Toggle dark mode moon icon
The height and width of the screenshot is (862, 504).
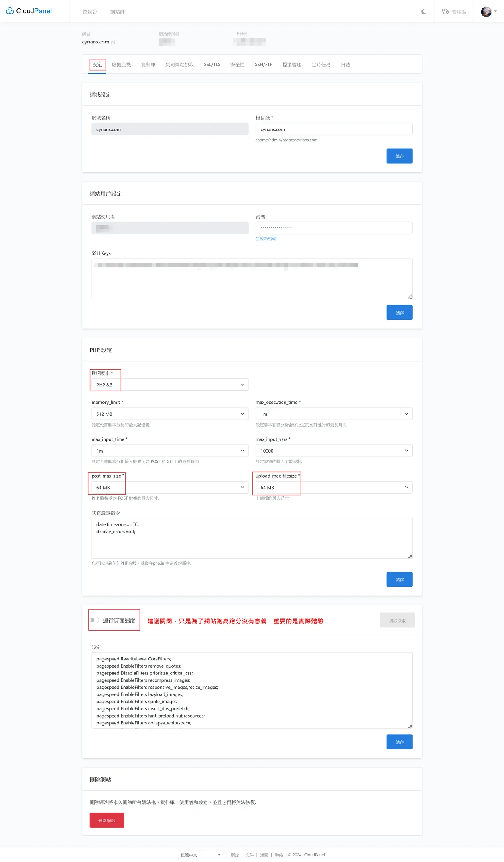coord(423,12)
